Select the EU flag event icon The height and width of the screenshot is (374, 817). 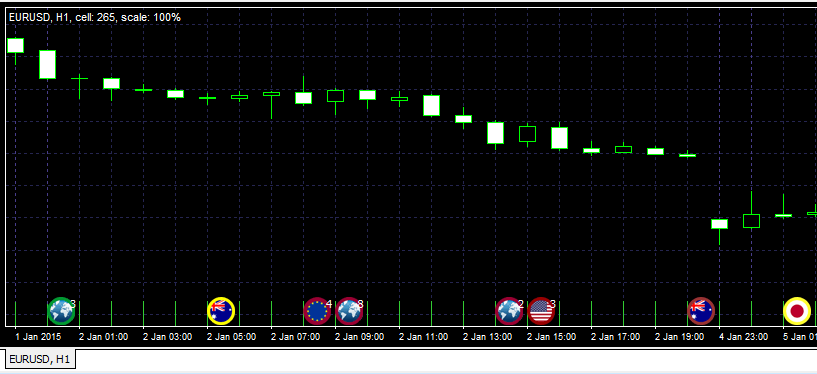[x=317, y=311]
